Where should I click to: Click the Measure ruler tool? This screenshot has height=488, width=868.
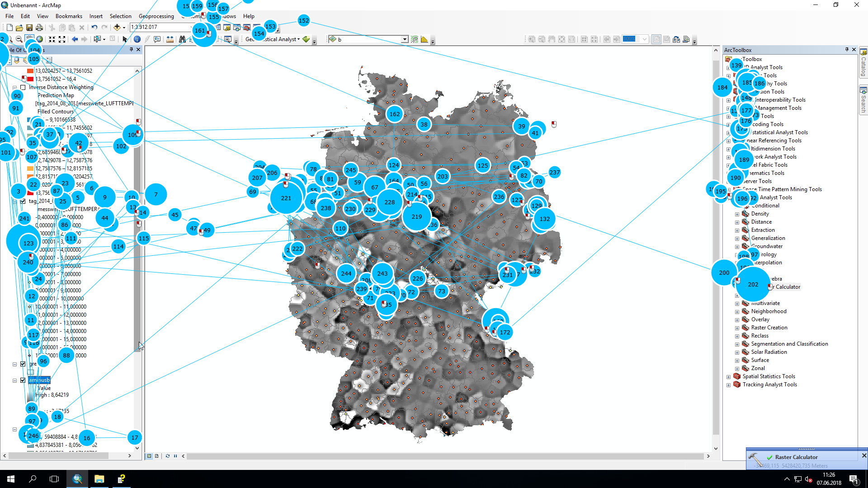tap(170, 39)
